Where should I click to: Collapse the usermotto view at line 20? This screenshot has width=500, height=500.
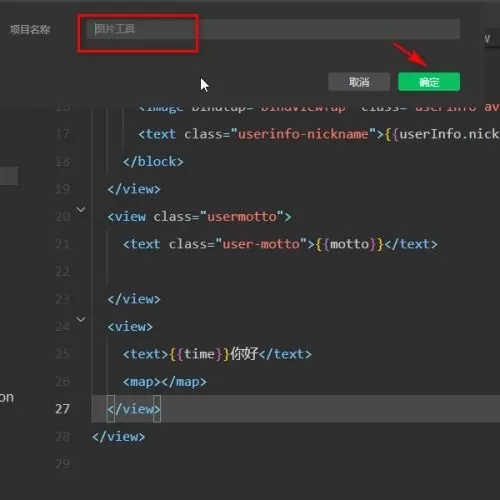pyautogui.click(x=81, y=210)
